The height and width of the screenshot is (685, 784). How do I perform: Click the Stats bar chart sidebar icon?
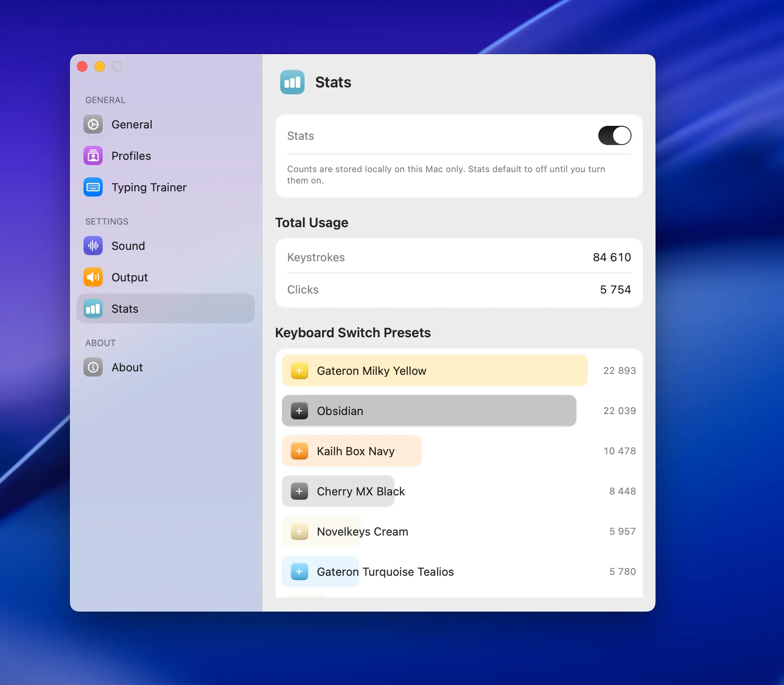coord(93,309)
